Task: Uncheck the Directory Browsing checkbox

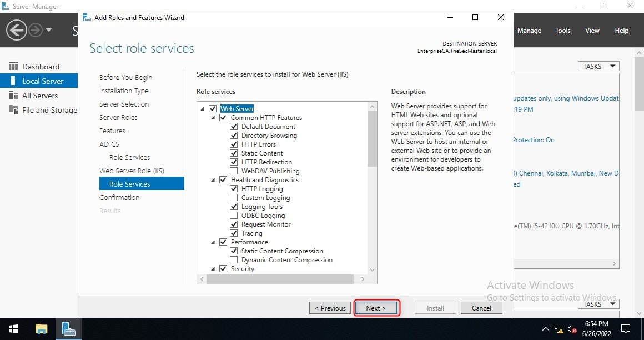Action: (x=234, y=135)
